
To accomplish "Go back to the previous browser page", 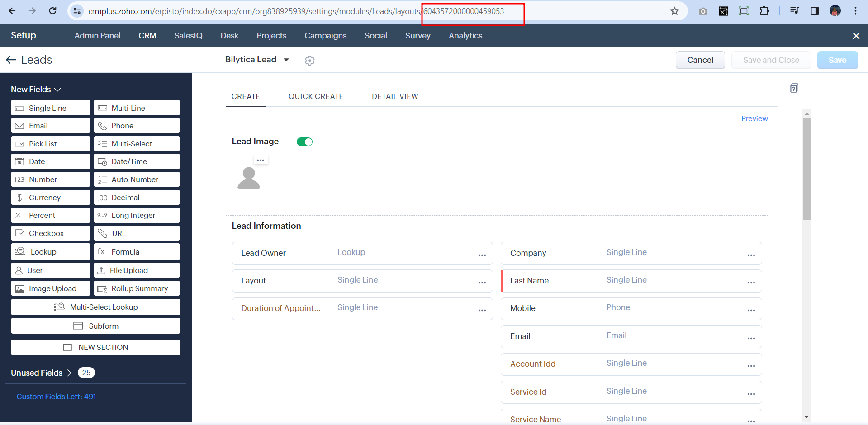I will coord(12,11).
